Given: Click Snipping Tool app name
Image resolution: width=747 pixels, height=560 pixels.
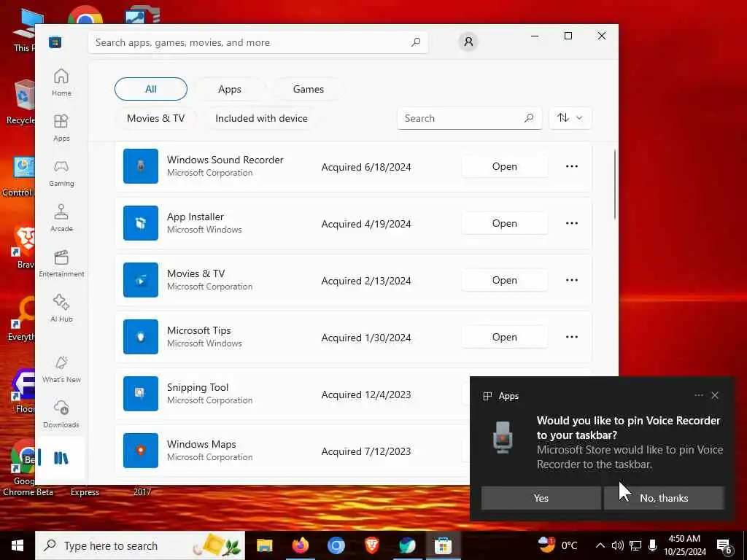Looking at the screenshot, I should click(x=198, y=387).
